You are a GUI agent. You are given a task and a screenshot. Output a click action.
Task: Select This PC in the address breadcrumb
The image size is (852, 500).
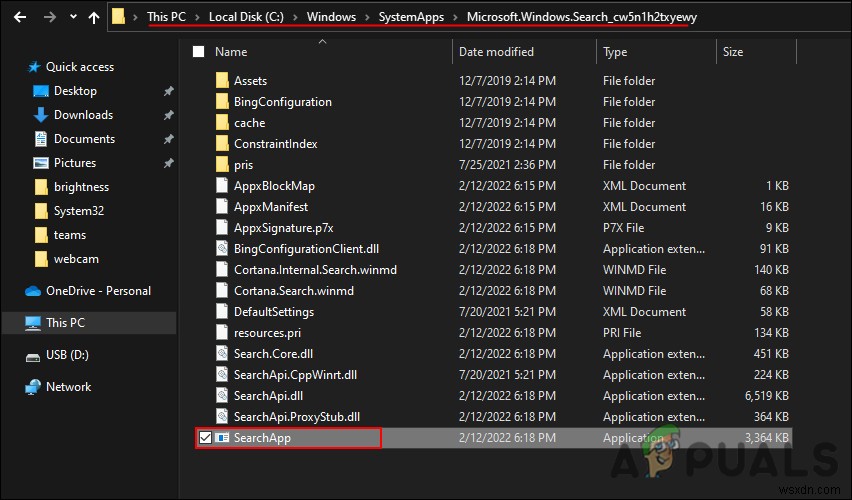(166, 17)
